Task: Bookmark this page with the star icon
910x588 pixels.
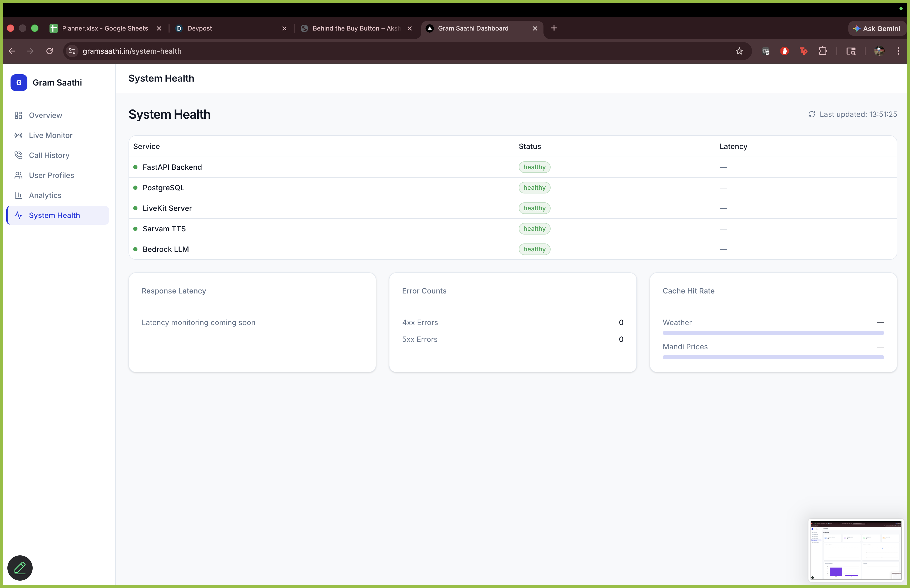Action: pos(739,51)
